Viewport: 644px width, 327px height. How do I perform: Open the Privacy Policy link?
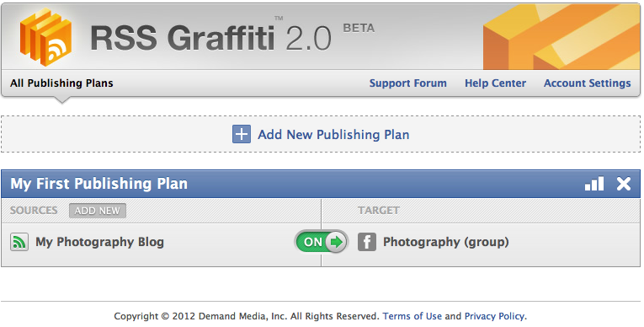coord(494,316)
